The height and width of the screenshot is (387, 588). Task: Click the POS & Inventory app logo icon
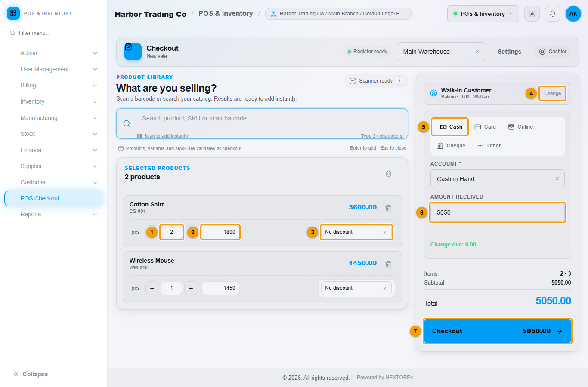[x=13, y=13]
